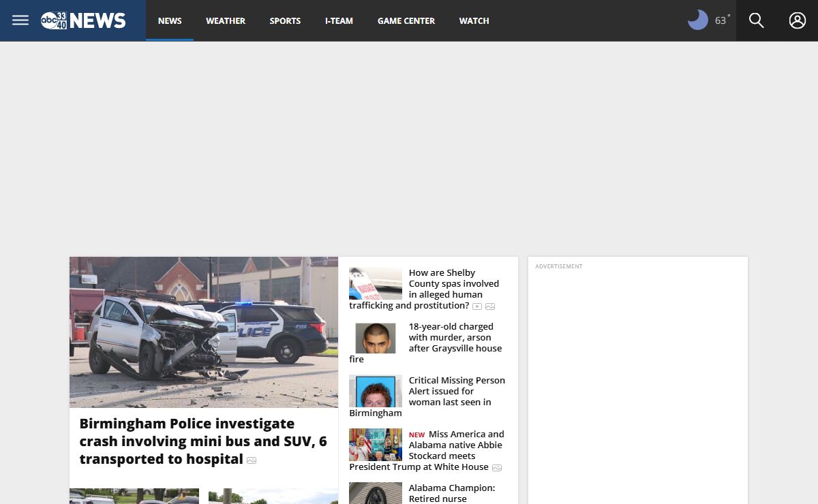Click the moon weather icon
Image resolution: width=818 pixels, height=504 pixels.
coord(698,20)
